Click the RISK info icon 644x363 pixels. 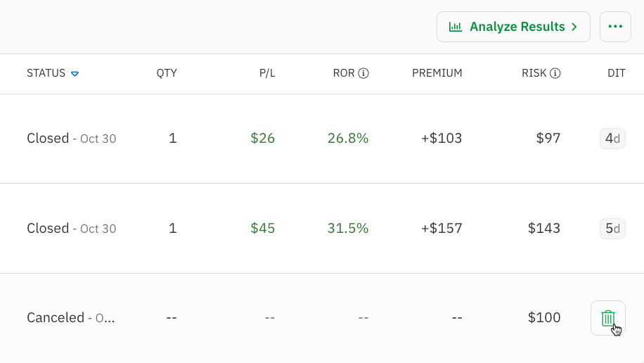555,73
